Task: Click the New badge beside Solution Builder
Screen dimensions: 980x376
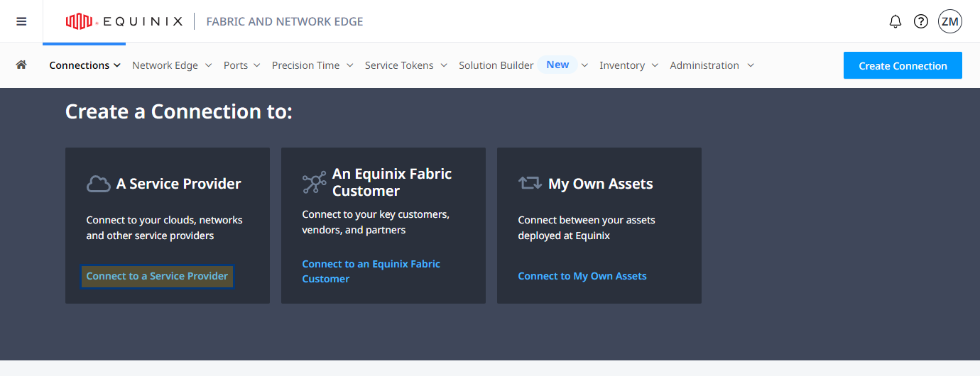Action: coord(557,65)
